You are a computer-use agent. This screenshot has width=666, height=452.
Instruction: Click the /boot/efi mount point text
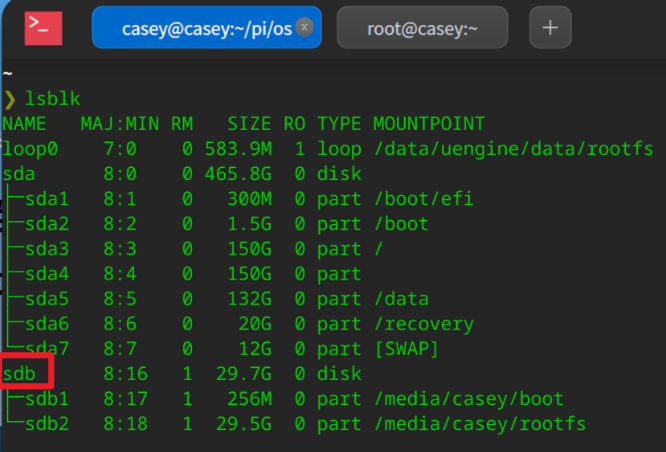(x=424, y=199)
